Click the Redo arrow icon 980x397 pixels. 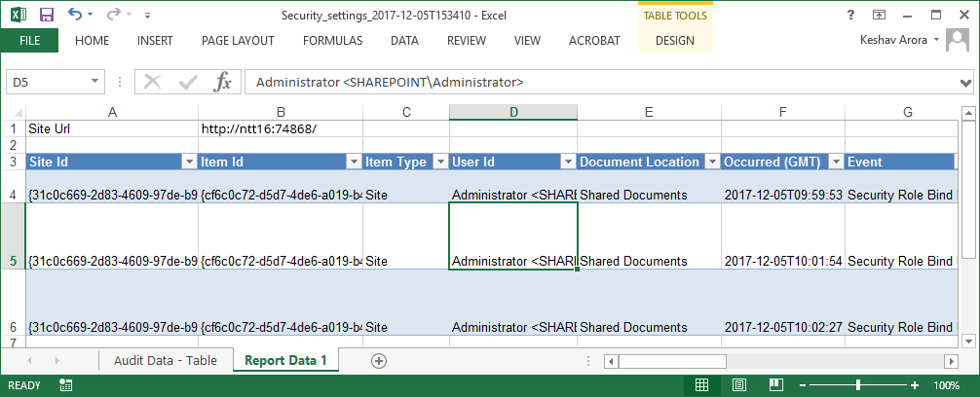114,14
